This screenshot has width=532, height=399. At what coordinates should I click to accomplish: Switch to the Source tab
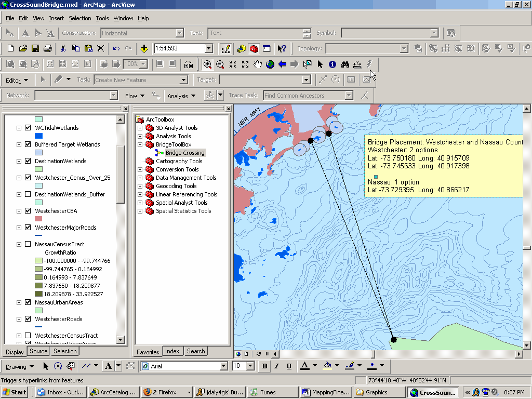tap(38, 351)
